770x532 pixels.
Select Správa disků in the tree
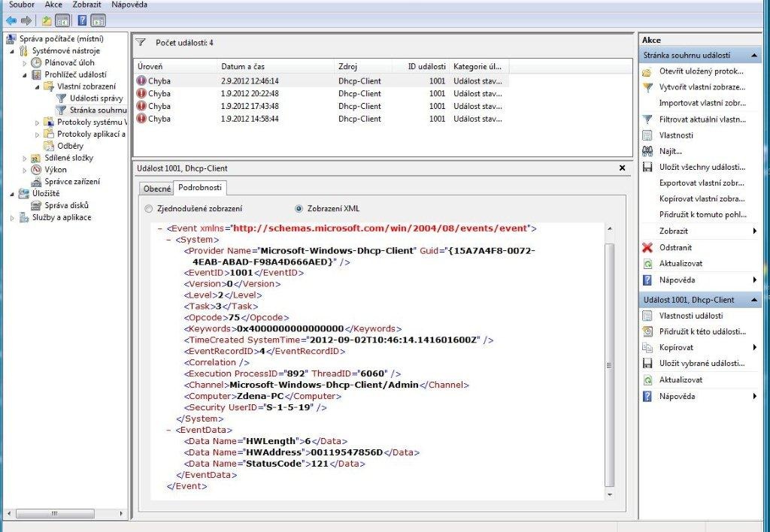66,205
